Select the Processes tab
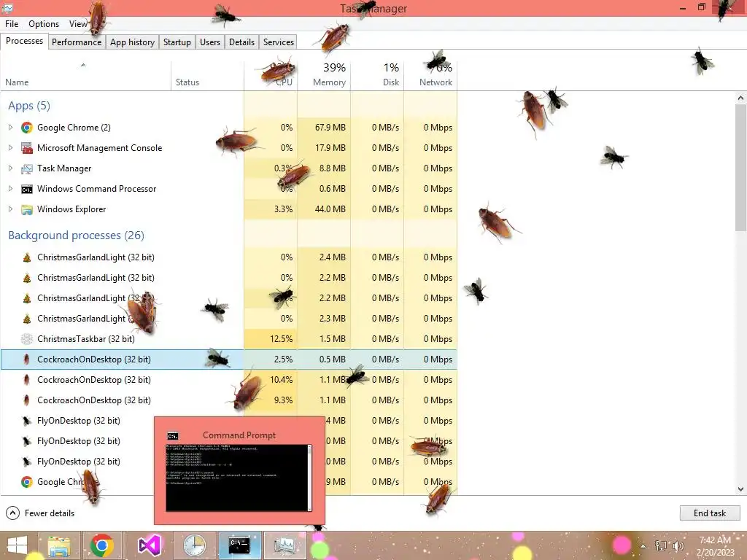 point(24,41)
